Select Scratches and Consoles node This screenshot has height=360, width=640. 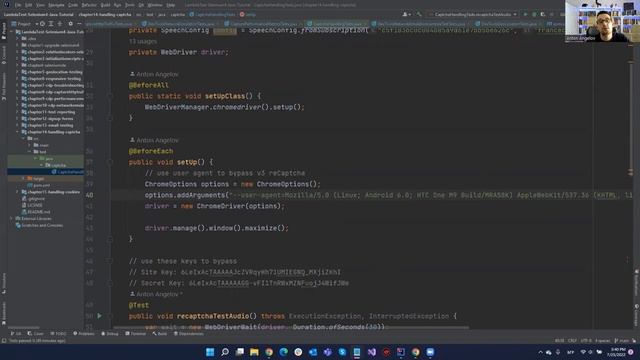[39, 225]
